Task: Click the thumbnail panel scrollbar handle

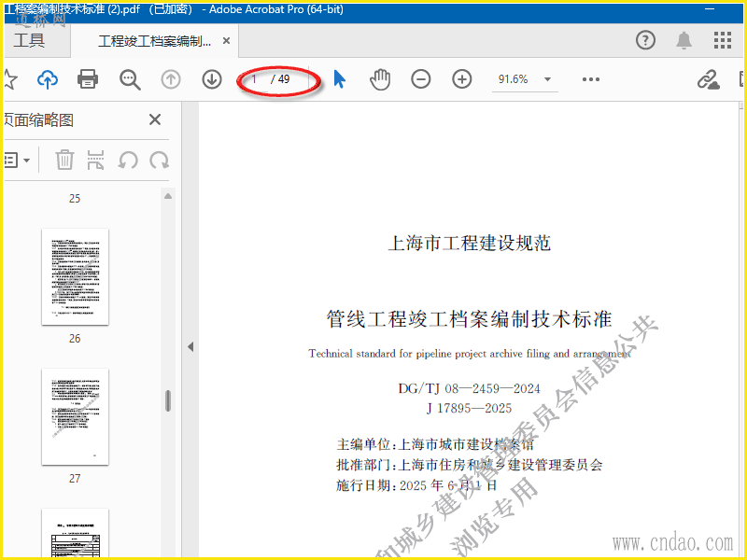Action: 168,400
